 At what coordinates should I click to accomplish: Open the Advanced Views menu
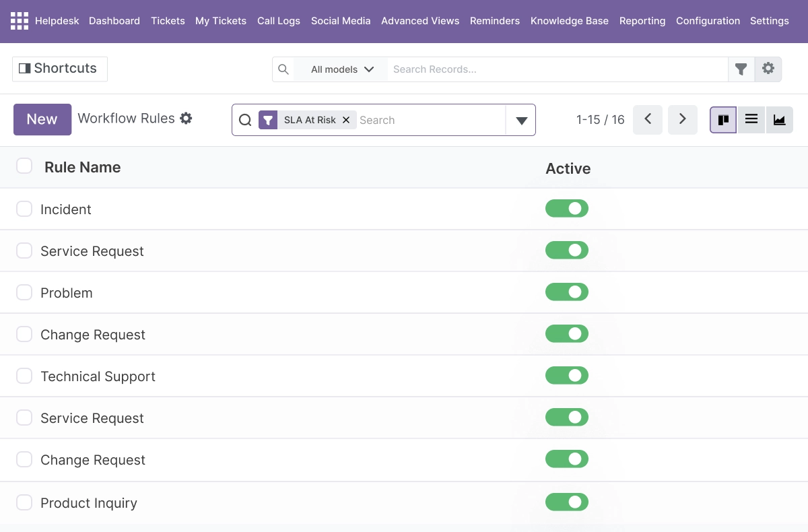[420, 21]
